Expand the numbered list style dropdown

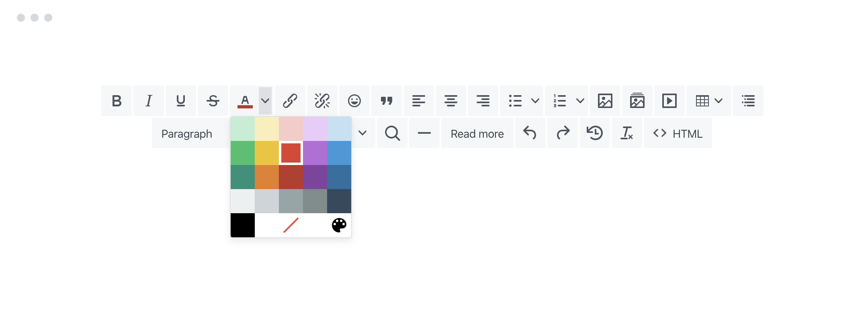(x=580, y=101)
